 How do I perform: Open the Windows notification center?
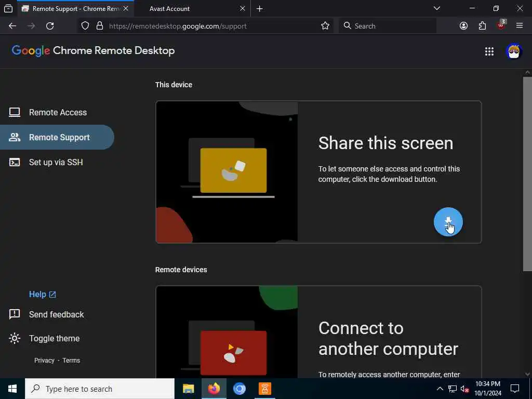pyautogui.click(x=515, y=389)
